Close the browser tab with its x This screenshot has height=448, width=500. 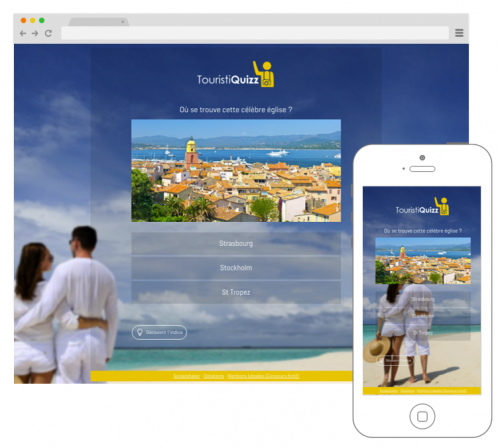tap(123, 22)
